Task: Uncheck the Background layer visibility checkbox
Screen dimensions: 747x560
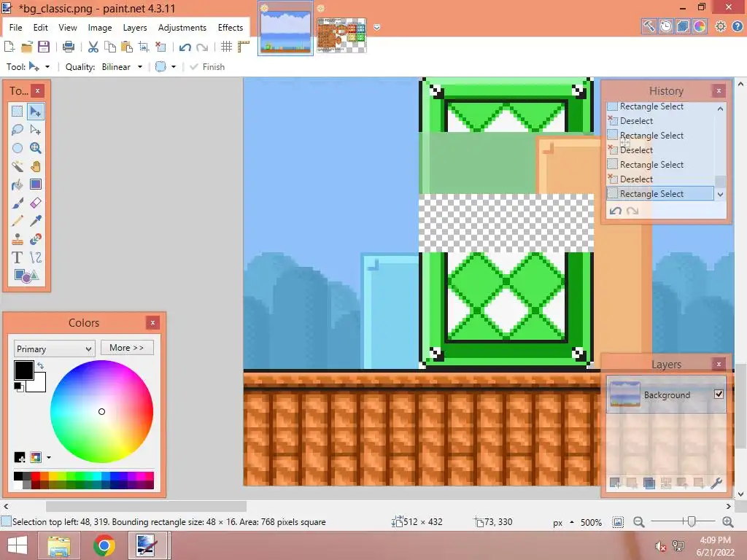Action: pos(719,394)
